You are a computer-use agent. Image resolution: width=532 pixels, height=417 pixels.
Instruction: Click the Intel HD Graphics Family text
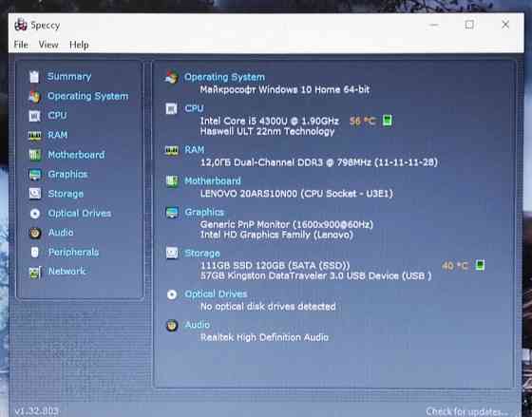tap(276, 235)
